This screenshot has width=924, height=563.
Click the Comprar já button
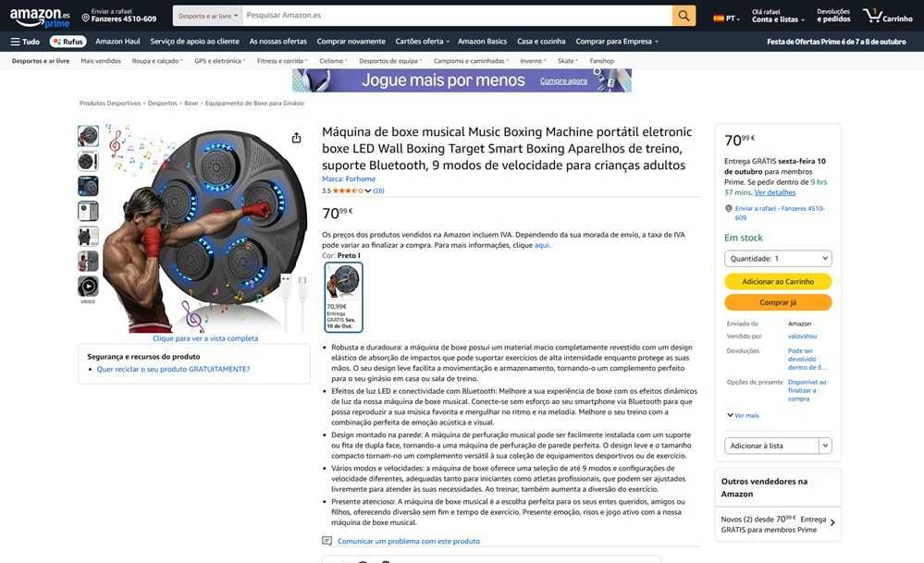click(778, 302)
